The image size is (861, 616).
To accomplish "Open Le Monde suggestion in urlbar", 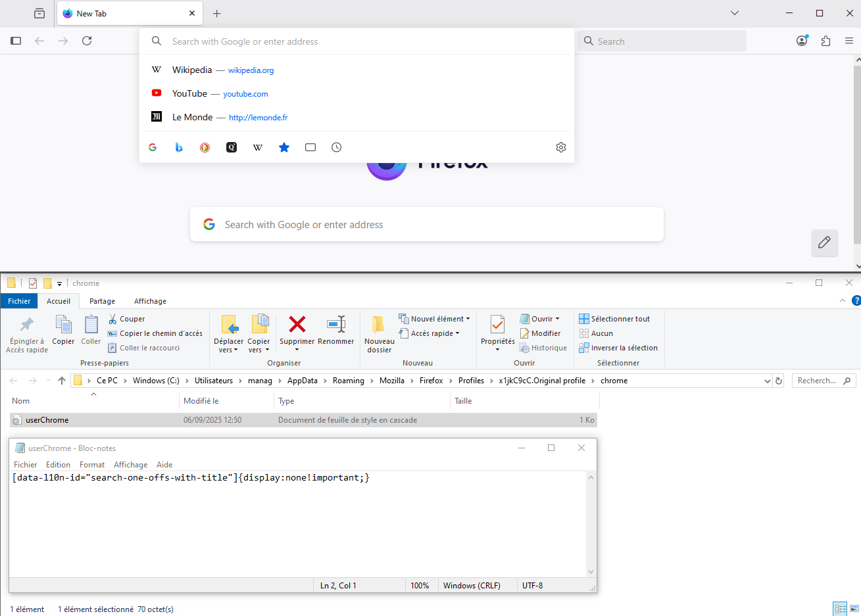I will 357,117.
